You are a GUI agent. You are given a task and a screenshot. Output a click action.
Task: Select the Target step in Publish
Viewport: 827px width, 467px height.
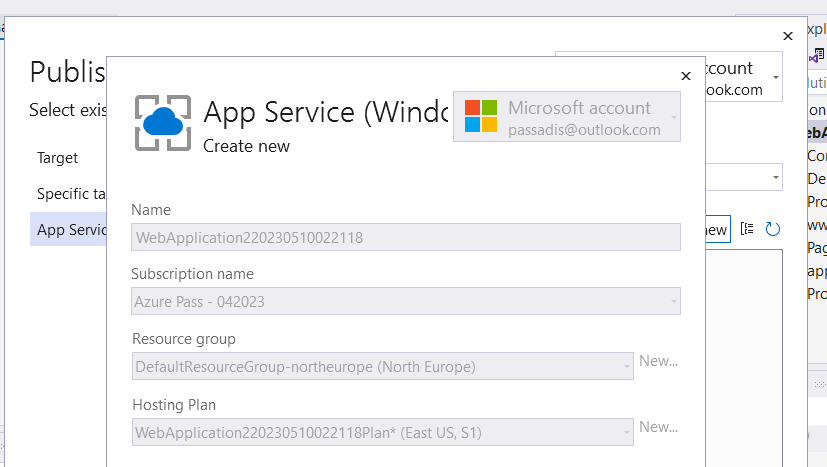(x=57, y=158)
